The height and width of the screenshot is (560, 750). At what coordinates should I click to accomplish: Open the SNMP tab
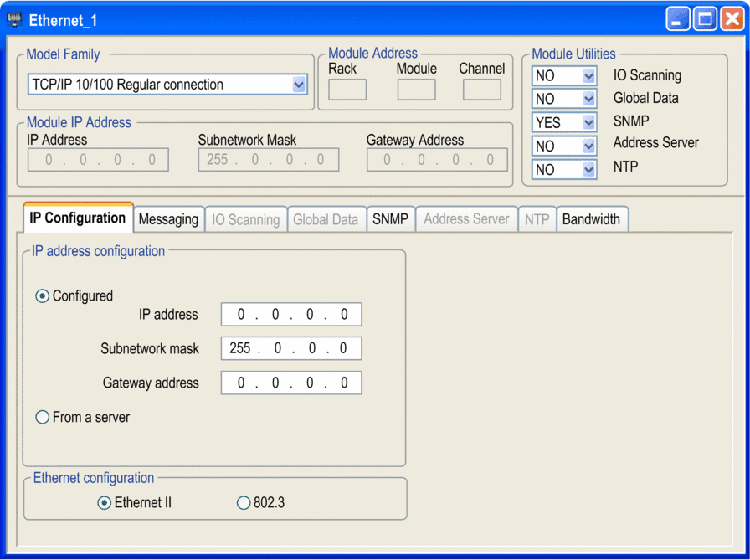pyautogui.click(x=390, y=219)
